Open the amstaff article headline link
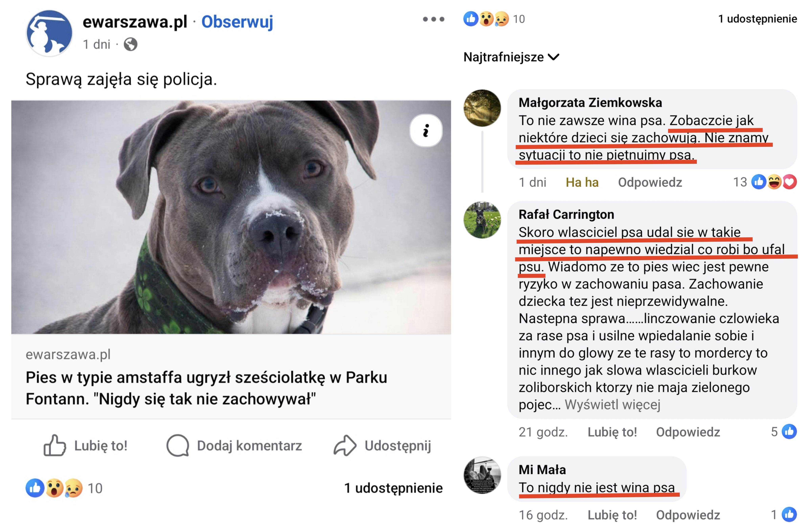Viewport: 812px width, 524px height. point(206,388)
